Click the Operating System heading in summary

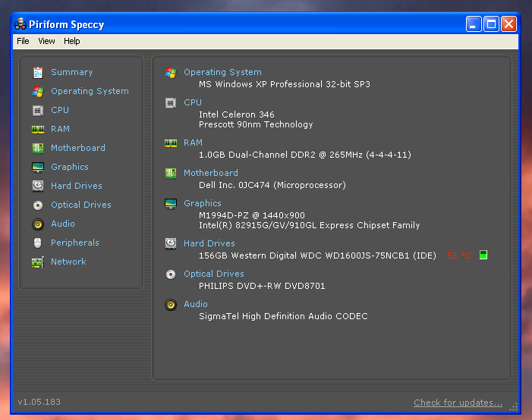tap(222, 72)
